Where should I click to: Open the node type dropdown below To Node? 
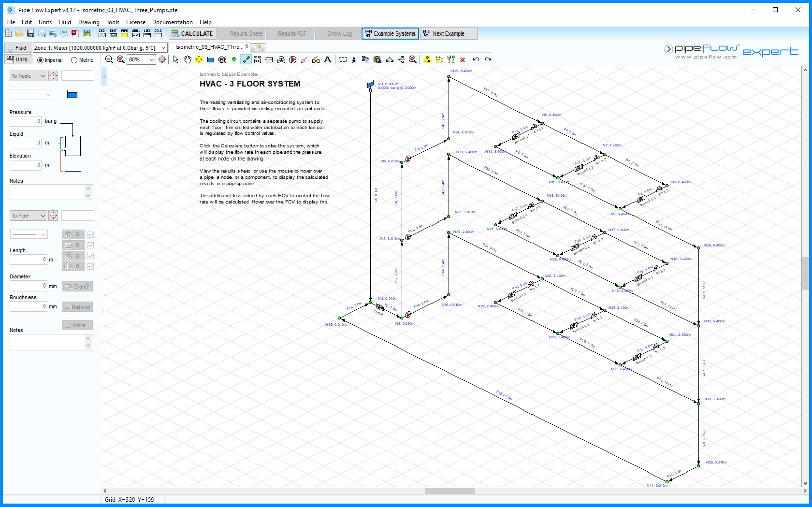tap(31, 95)
